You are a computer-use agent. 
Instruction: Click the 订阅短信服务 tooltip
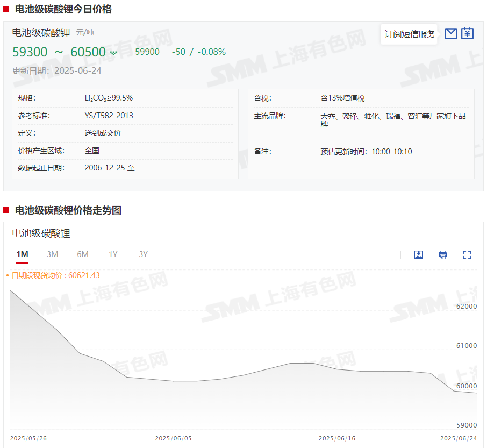click(410, 34)
